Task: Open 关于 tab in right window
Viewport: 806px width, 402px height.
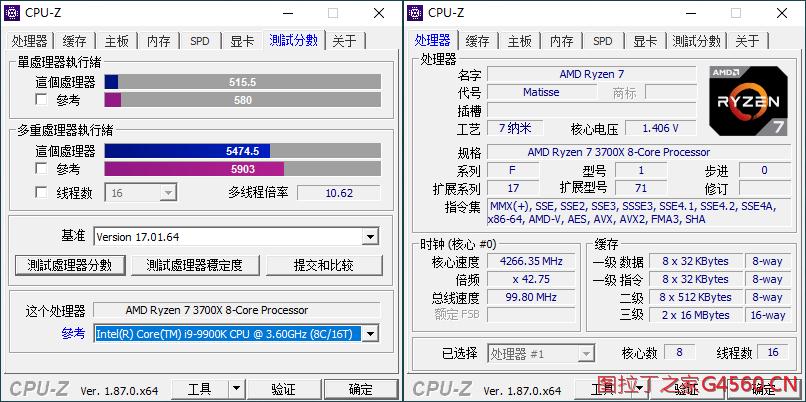Action: click(747, 41)
